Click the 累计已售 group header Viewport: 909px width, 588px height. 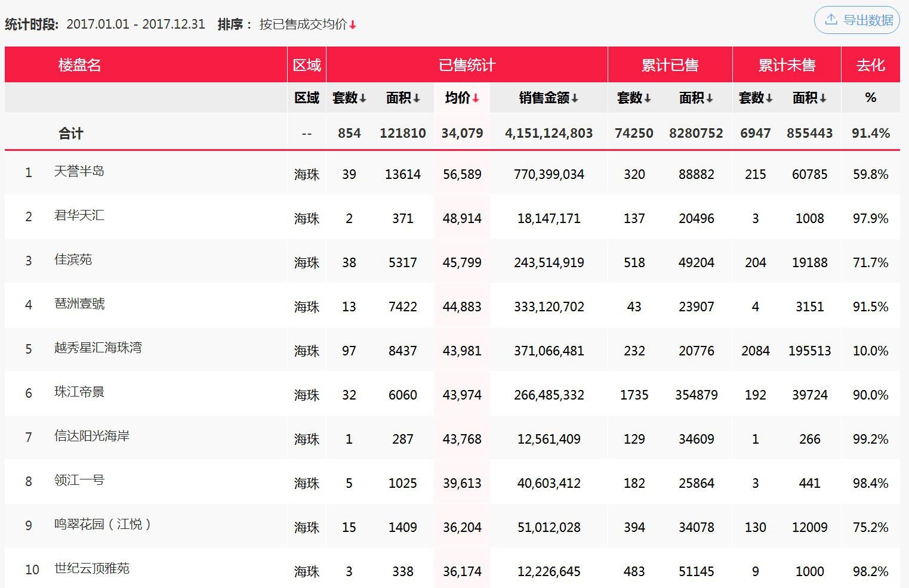point(670,64)
